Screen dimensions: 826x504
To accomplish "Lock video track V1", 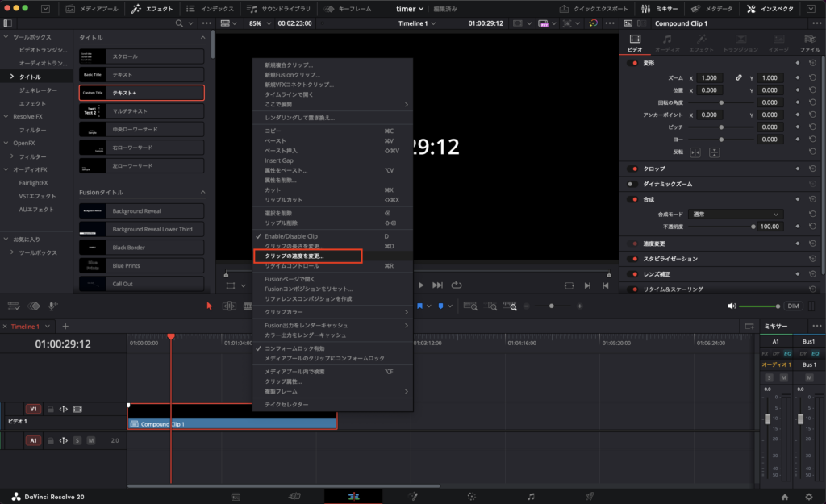I will coord(50,409).
